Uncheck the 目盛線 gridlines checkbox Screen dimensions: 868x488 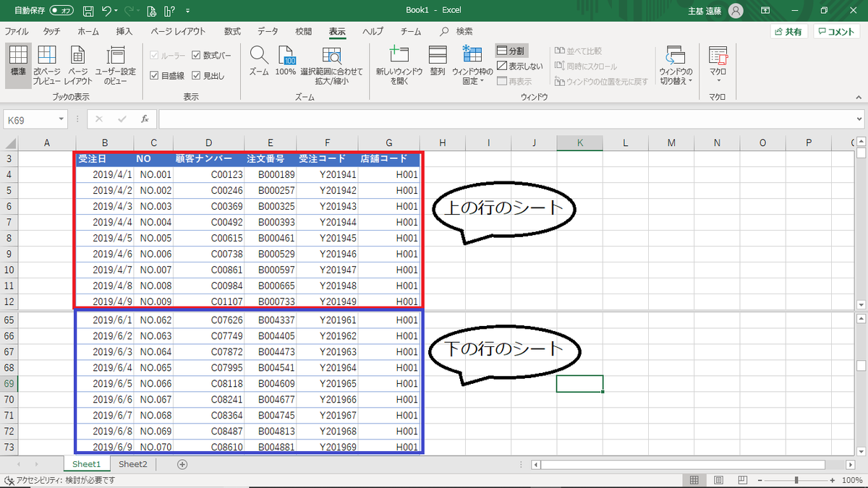154,75
